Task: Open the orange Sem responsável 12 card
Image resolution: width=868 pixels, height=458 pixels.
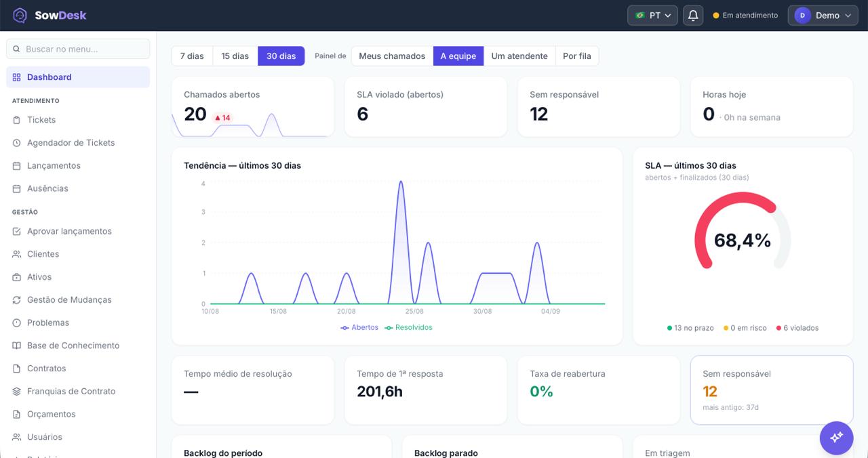Action: coord(772,390)
